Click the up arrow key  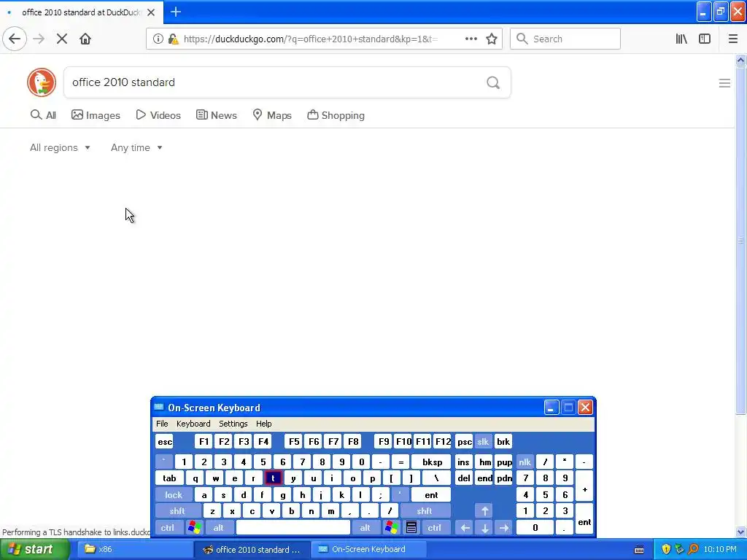pos(484,511)
